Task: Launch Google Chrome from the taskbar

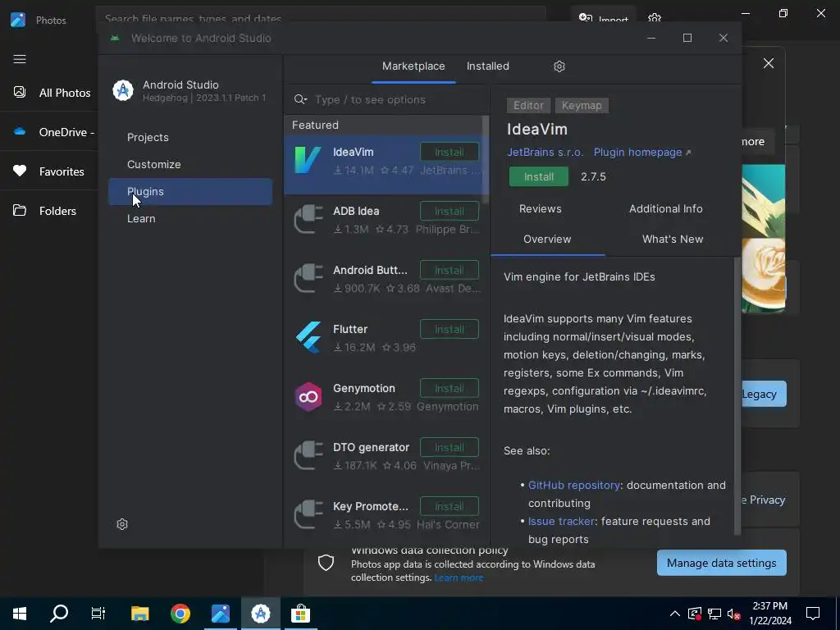Action: pyautogui.click(x=180, y=614)
